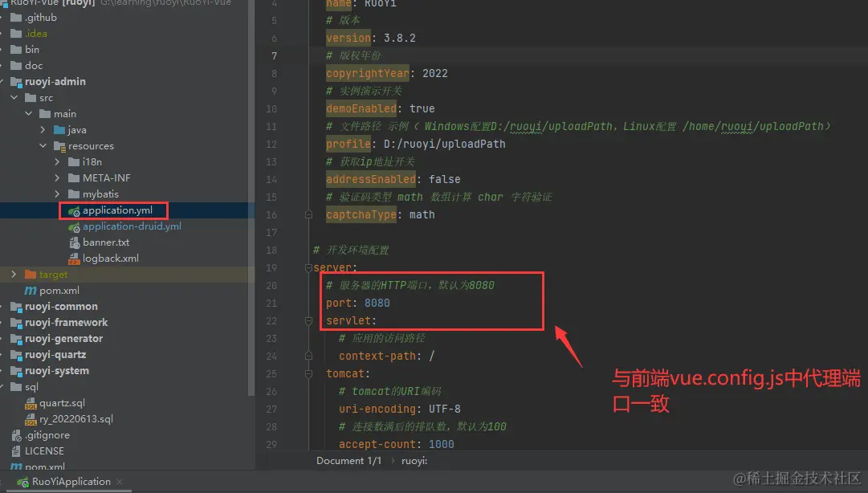Image resolution: width=868 pixels, height=493 pixels.
Task: Click the logback.xml file icon
Action: [74, 259]
